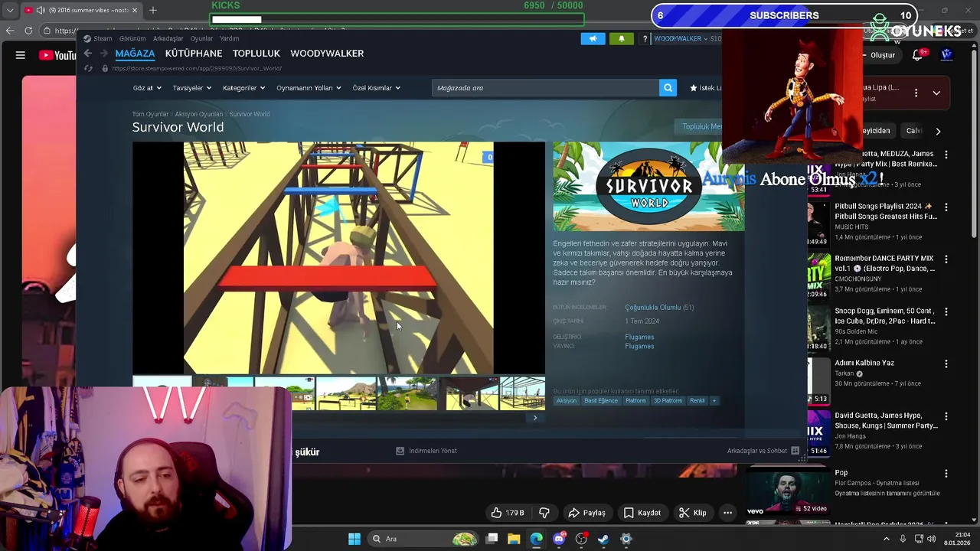Image resolution: width=980 pixels, height=551 pixels.
Task: Click the Tüm Oyunlar breadcrumb
Action: point(149,114)
